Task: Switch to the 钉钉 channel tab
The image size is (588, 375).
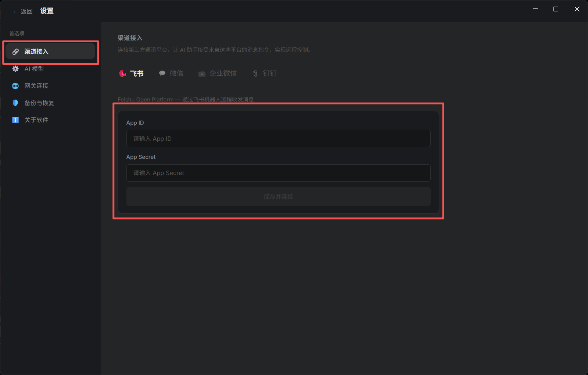Action: click(265, 74)
